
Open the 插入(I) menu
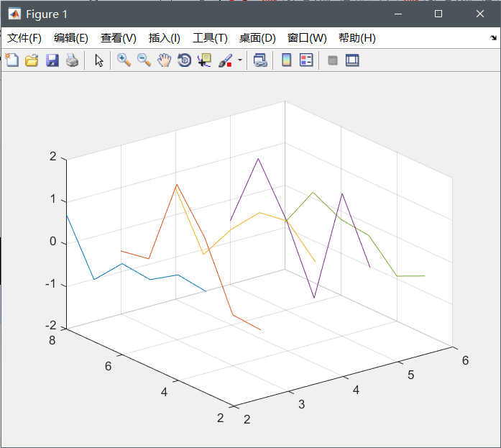(165, 38)
